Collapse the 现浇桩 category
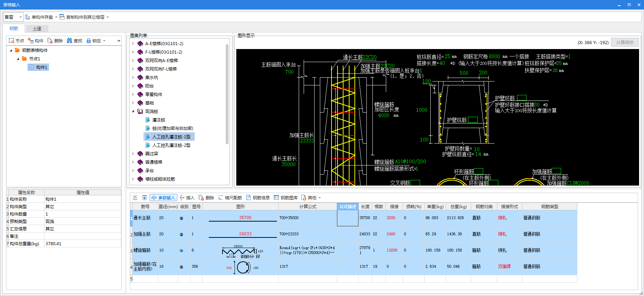This screenshot has width=644, height=296. click(x=133, y=111)
